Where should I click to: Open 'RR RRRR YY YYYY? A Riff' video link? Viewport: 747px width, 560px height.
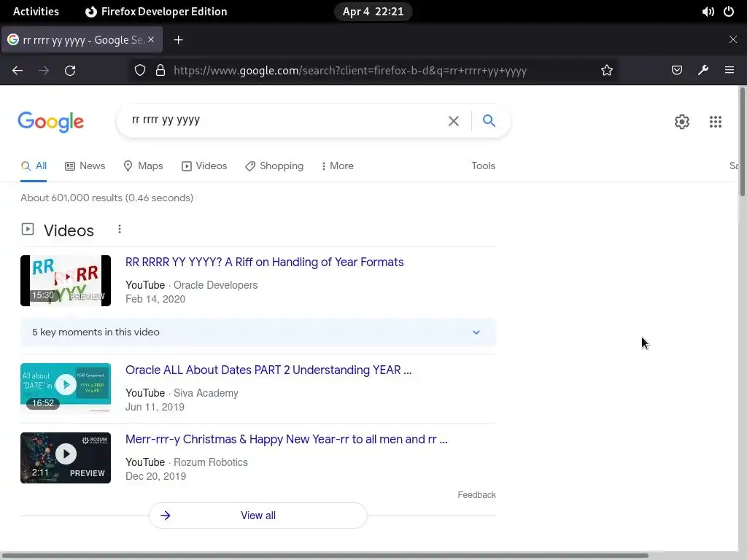point(264,262)
